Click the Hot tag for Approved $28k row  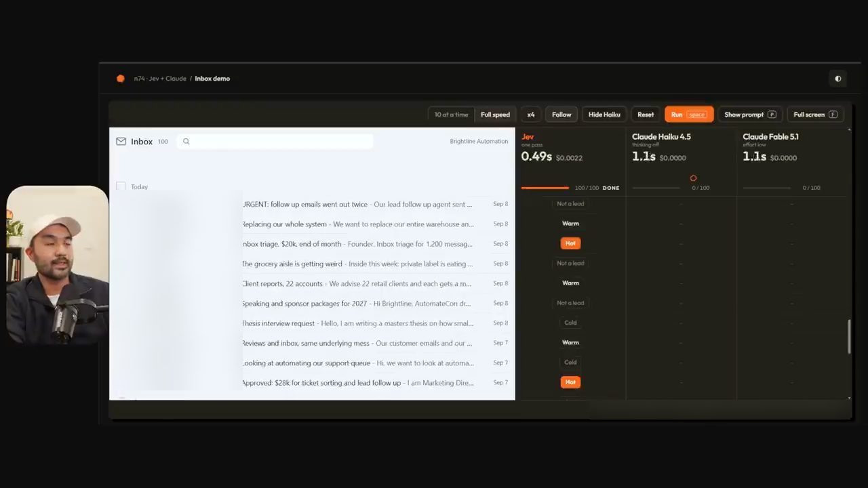[x=570, y=382]
